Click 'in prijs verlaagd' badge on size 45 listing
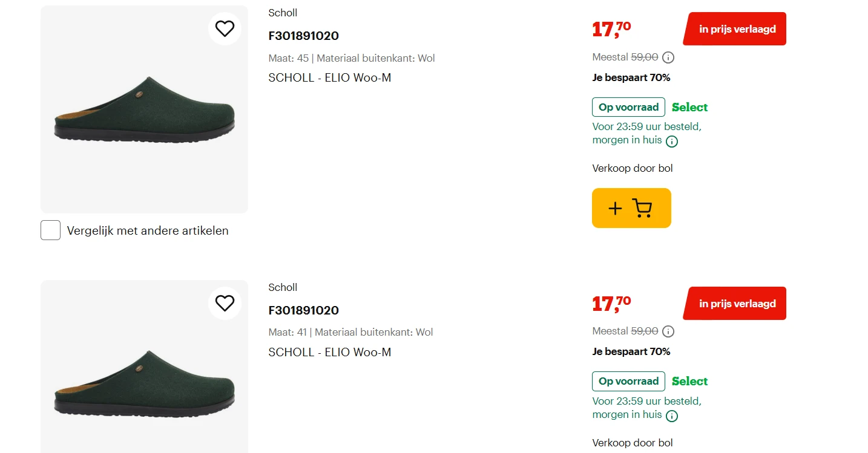868x453 pixels. (x=736, y=29)
